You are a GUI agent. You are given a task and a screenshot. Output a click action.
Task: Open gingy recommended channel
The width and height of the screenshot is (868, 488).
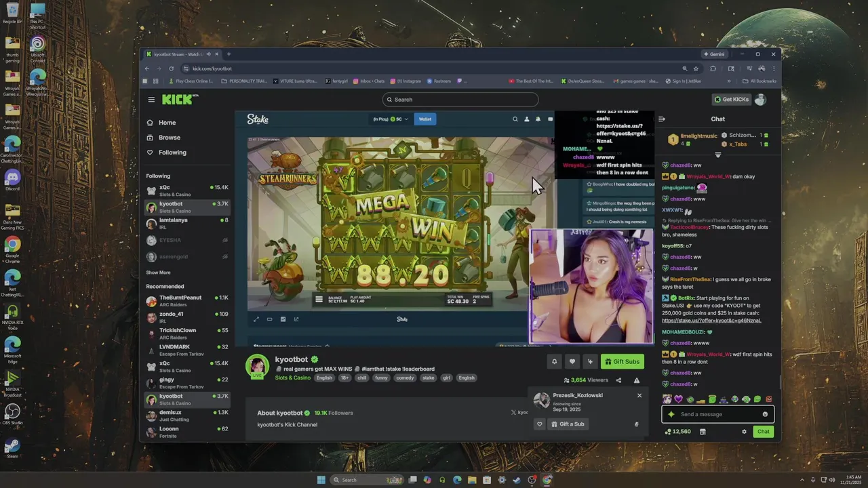tap(187, 383)
